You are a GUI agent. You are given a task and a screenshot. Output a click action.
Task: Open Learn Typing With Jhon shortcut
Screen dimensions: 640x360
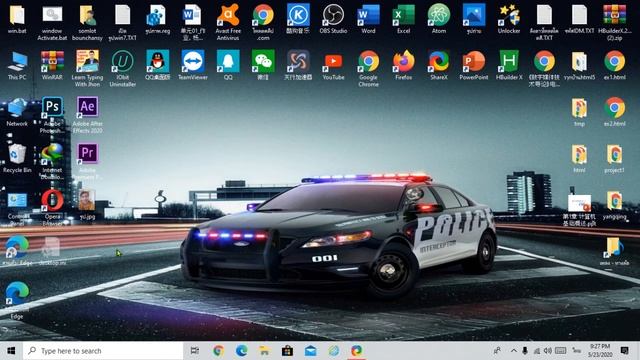click(87, 62)
